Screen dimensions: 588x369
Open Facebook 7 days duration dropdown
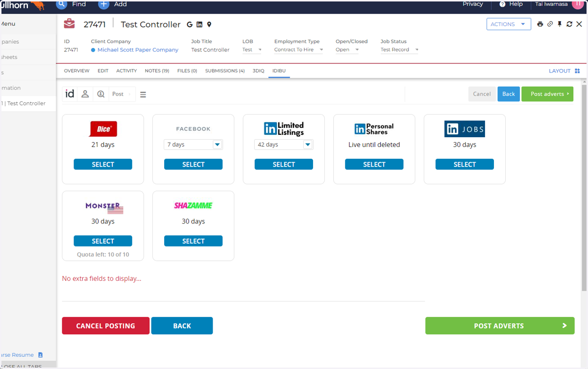tap(193, 145)
